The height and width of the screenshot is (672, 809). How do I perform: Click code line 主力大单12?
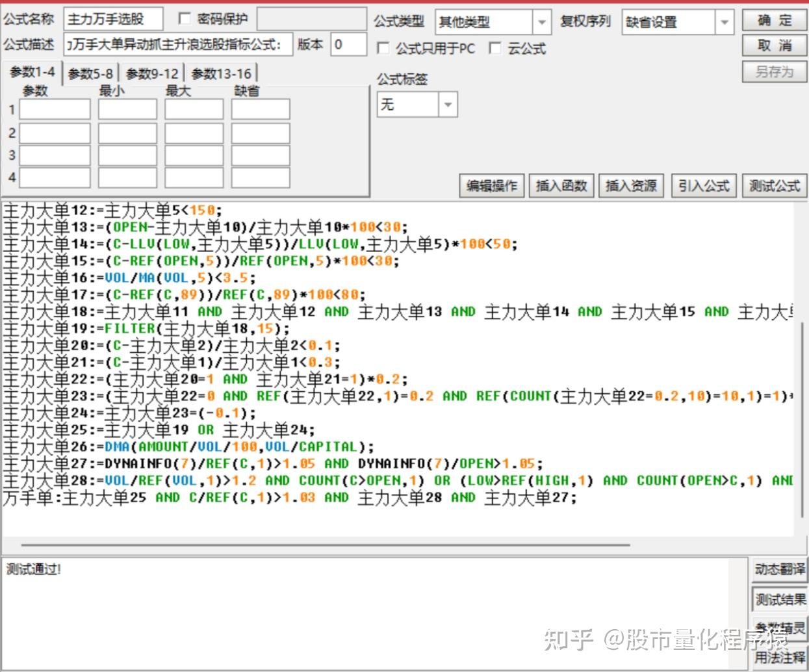[112, 210]
